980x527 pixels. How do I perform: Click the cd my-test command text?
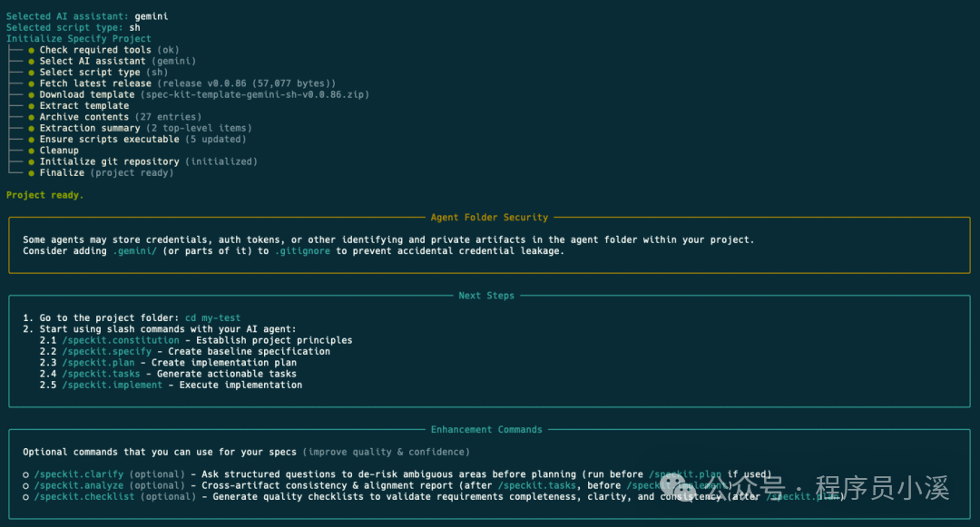coord(212,318)
